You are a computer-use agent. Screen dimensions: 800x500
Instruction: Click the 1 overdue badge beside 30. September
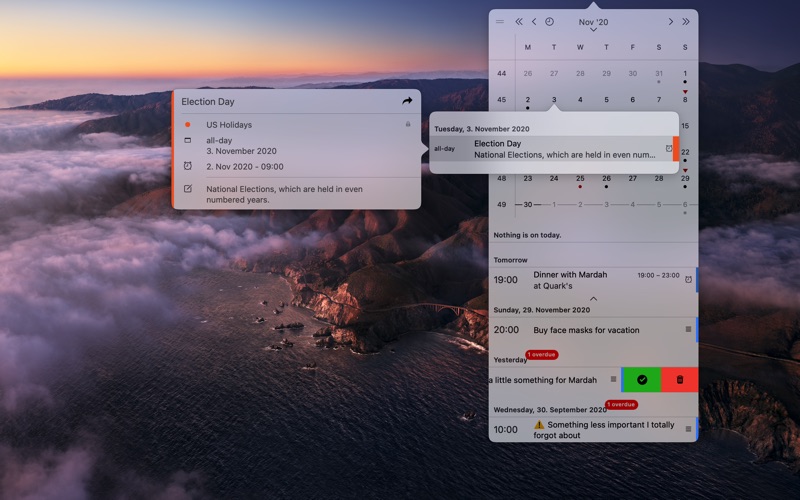pos(621,405)
